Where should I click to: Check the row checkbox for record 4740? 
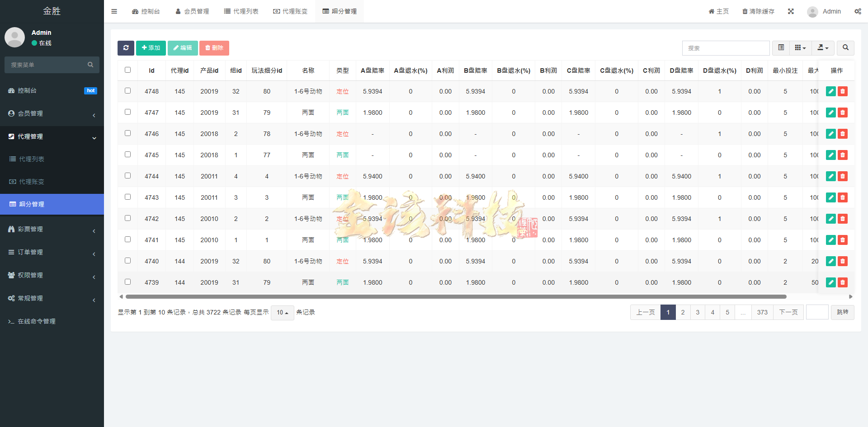[127, 260]
